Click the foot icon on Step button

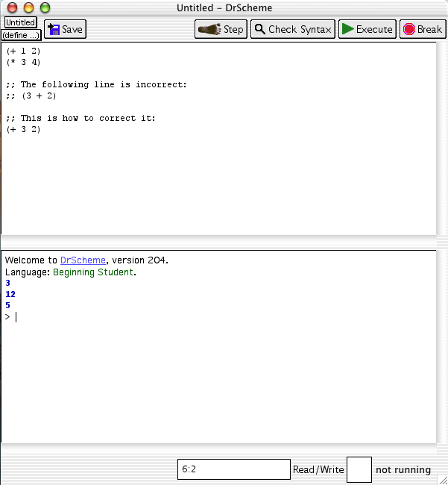209,29
